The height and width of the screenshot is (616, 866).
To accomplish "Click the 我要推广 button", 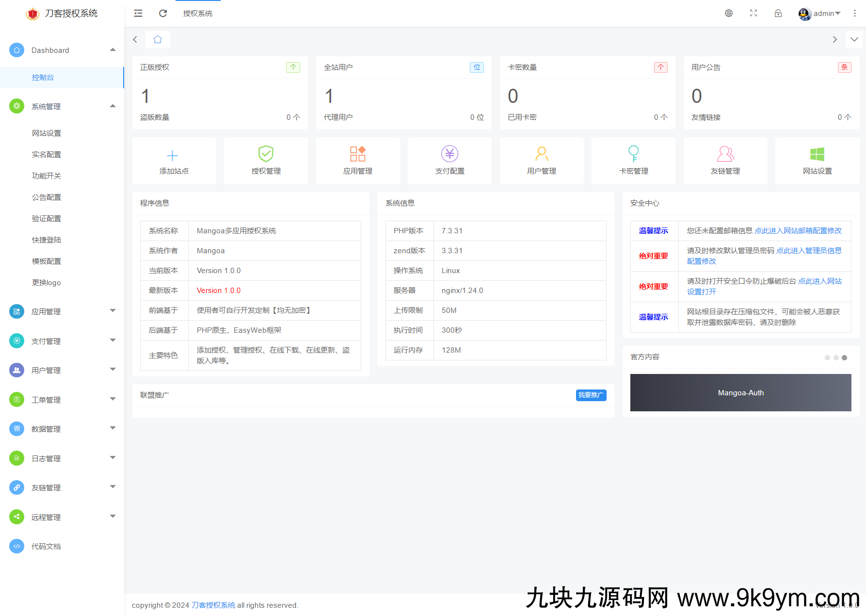I will click(591, 395).
